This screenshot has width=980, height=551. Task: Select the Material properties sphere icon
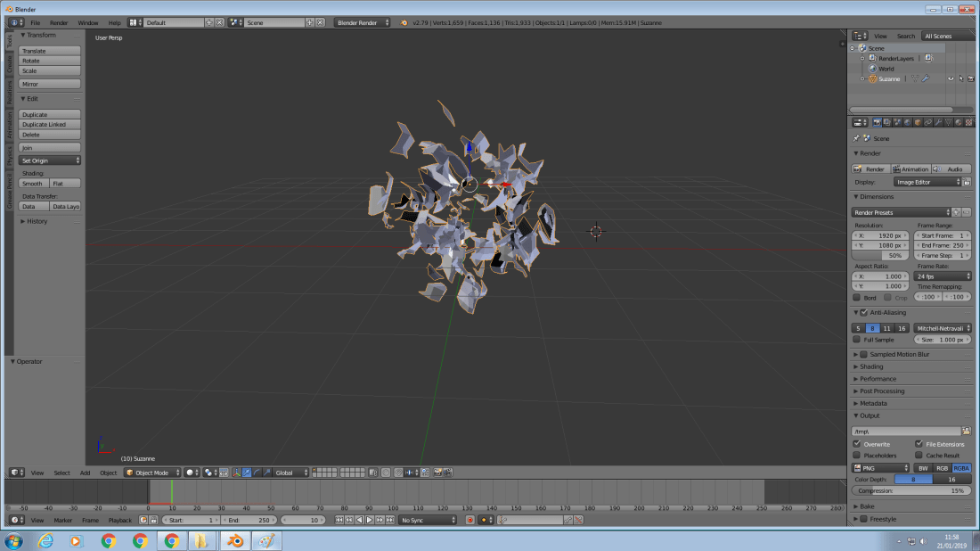(x=958, y=122)
